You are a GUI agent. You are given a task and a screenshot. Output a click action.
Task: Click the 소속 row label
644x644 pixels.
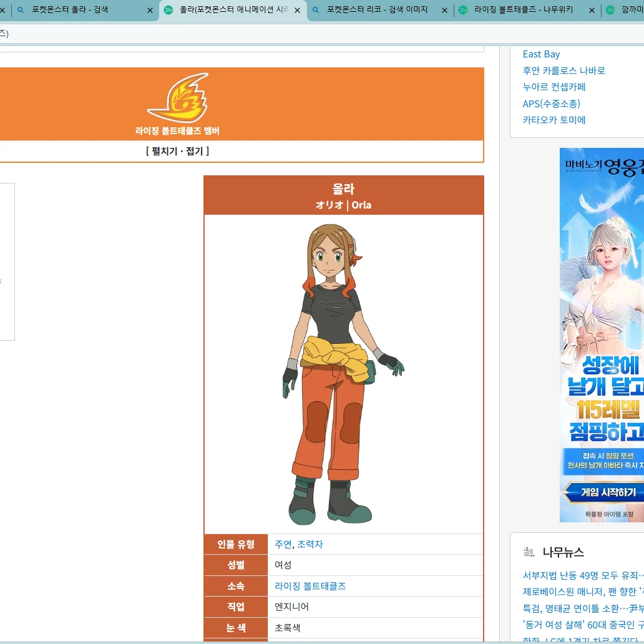[236, 586]
